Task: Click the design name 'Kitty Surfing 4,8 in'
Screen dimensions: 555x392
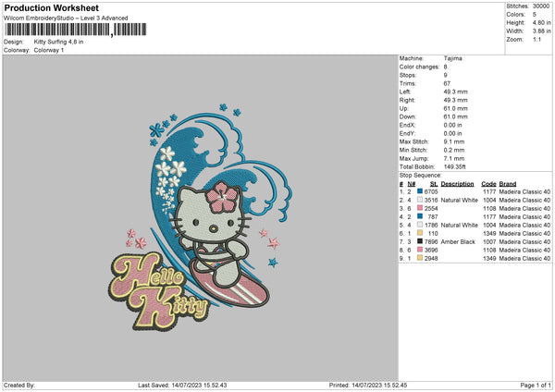Action: pyautogui.click(x=59, y=42)
